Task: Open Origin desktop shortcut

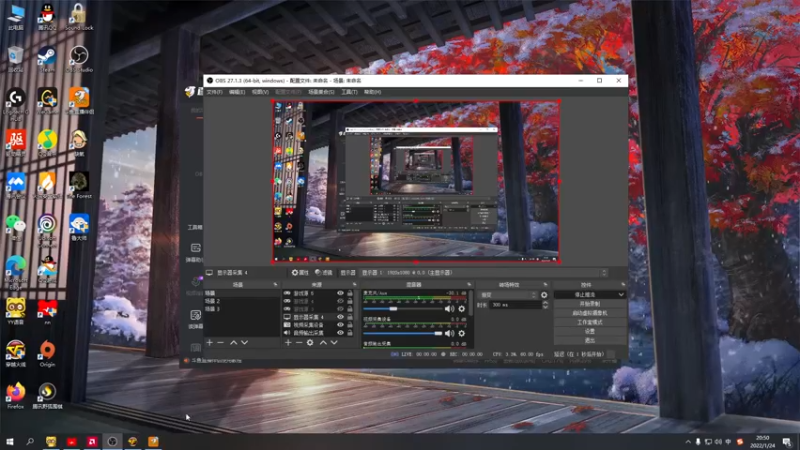Action: click(47, 353)
